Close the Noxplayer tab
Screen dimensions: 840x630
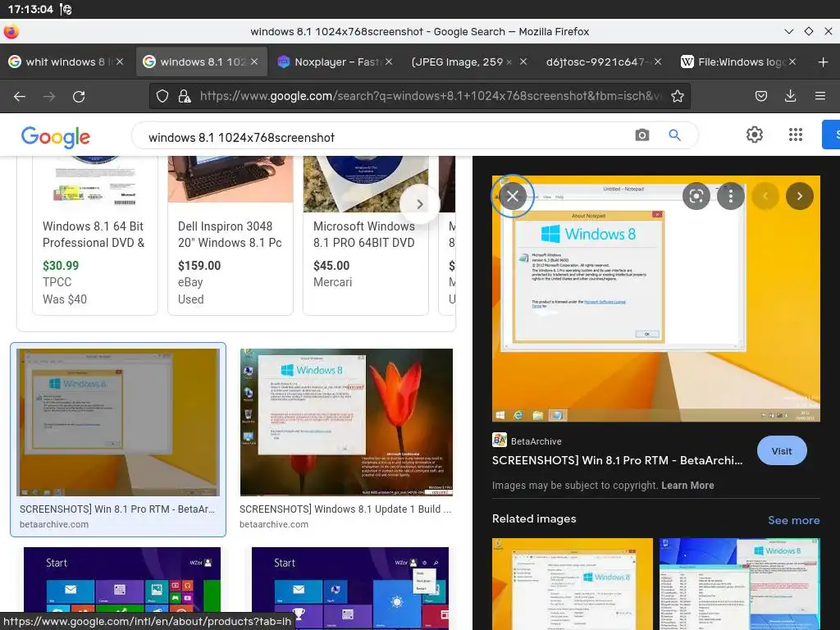tap(389, 62)
